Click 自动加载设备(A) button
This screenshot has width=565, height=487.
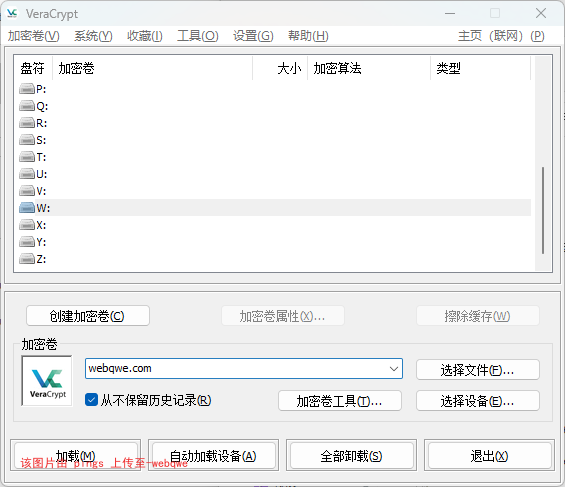click(213, 456)
